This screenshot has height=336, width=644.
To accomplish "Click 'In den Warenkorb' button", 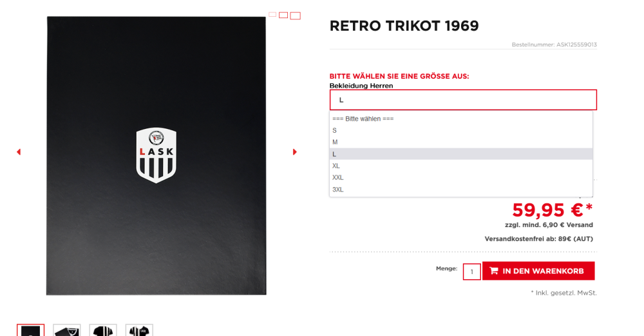I will (x=538, y=271).
